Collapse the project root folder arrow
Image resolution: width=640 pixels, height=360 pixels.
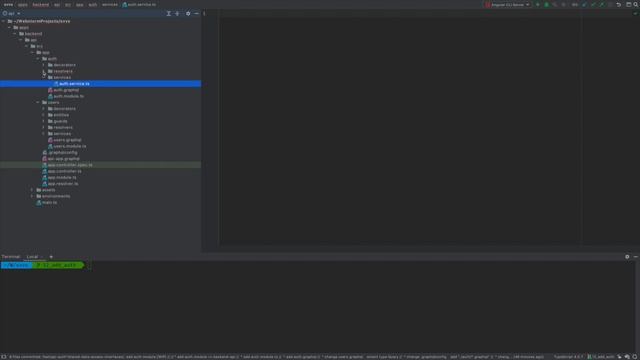point(4,21)
